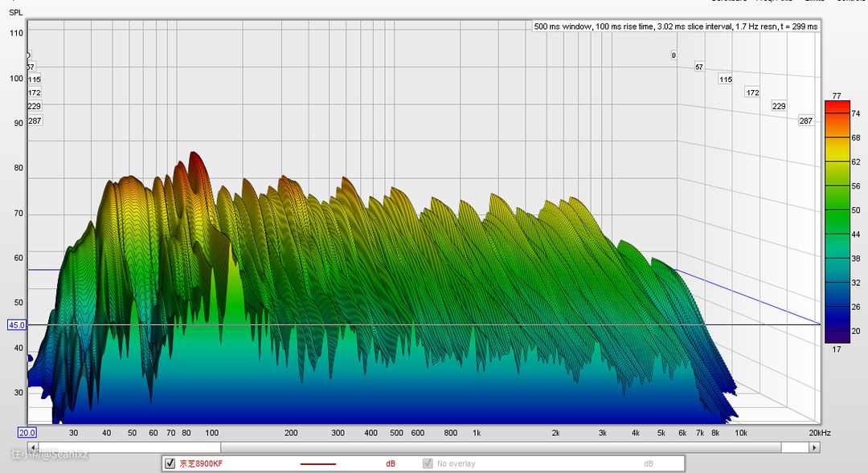
Task: Click the red trace line sample in legend
Action: click(x=318, y=464)
